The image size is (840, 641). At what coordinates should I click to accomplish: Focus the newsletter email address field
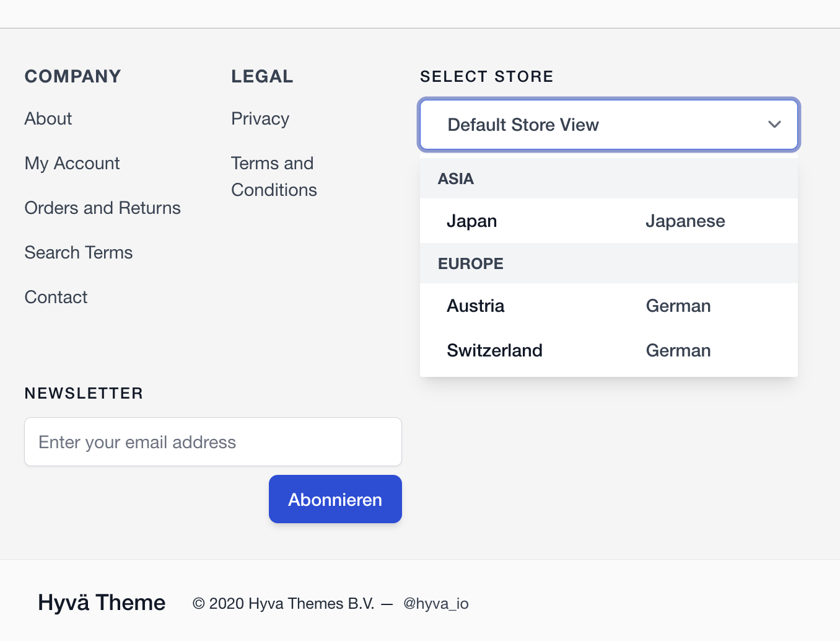[x=213, y=441]
